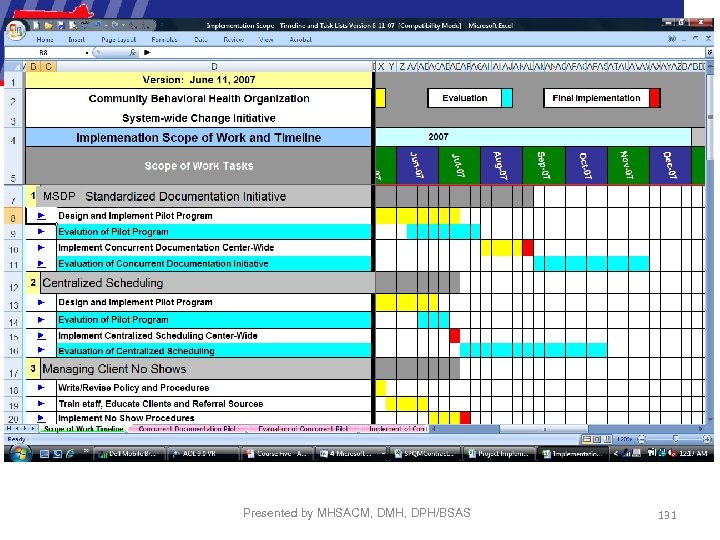Launch Internet Explorer from quick launch
Image resolution: width=720 pixels, height=540 pixels.
click(70, 454)
